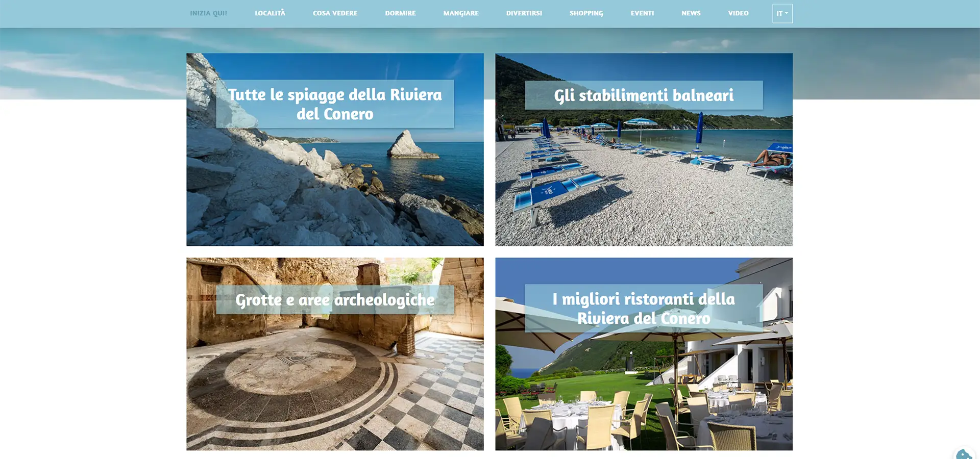
Task: Select the LOCALITÀ menu item
Action: (x=270, y=13)
